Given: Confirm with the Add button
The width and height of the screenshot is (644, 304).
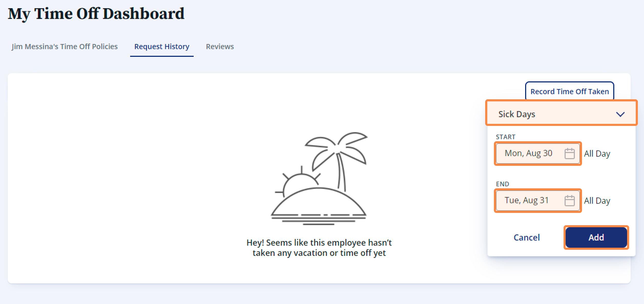Looking at the screenshot, I should coord(596,237).
